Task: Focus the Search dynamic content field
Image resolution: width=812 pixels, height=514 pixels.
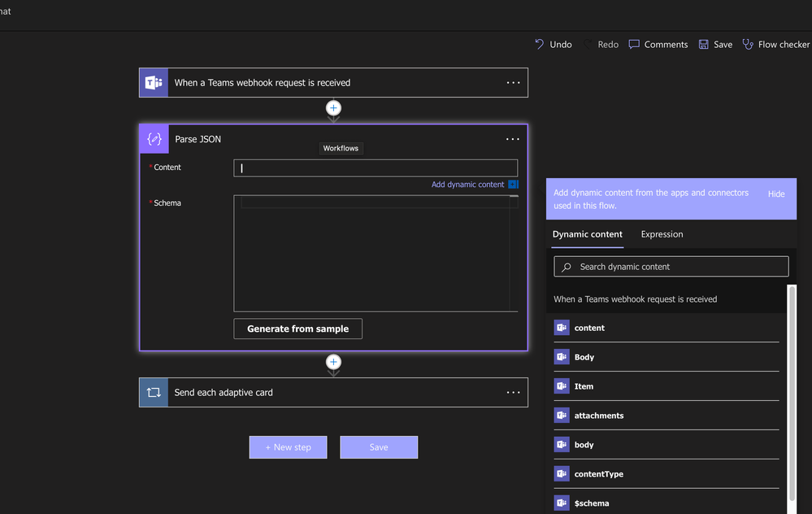Action: 671,266
